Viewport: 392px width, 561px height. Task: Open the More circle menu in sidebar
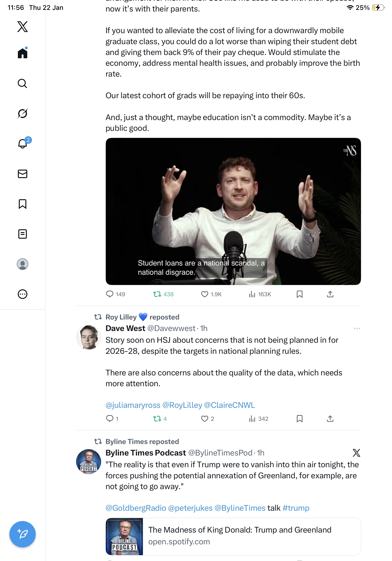(23, 294)
